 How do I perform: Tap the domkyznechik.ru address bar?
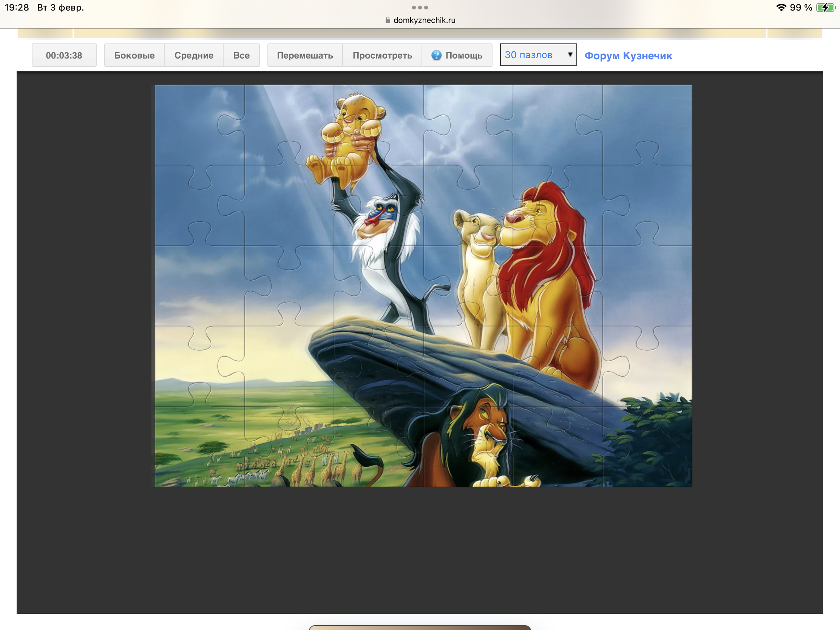424,20
